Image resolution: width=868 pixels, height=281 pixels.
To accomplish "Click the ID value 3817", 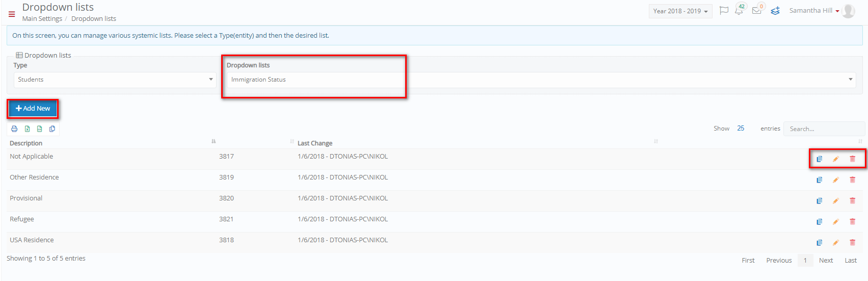I will 226,157.
